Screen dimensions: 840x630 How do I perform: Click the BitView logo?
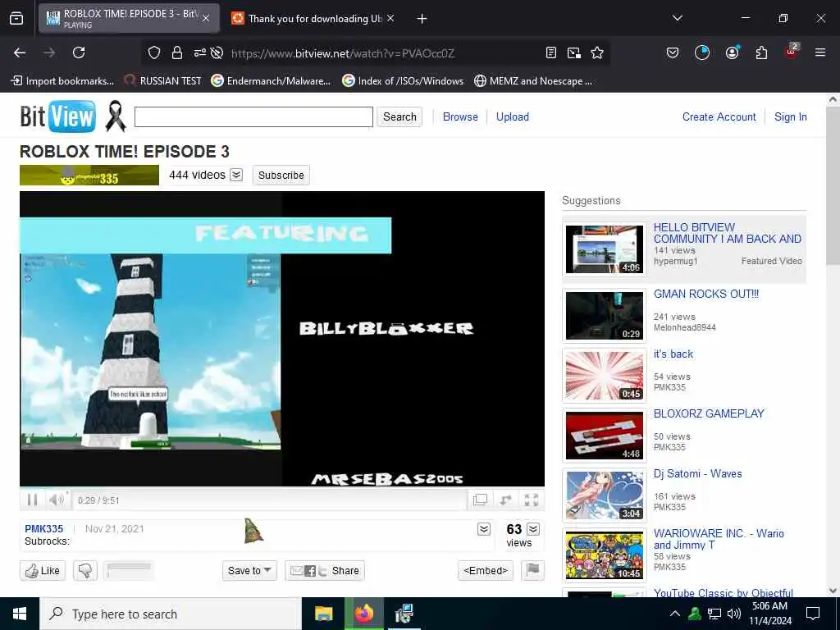[57, 116]
